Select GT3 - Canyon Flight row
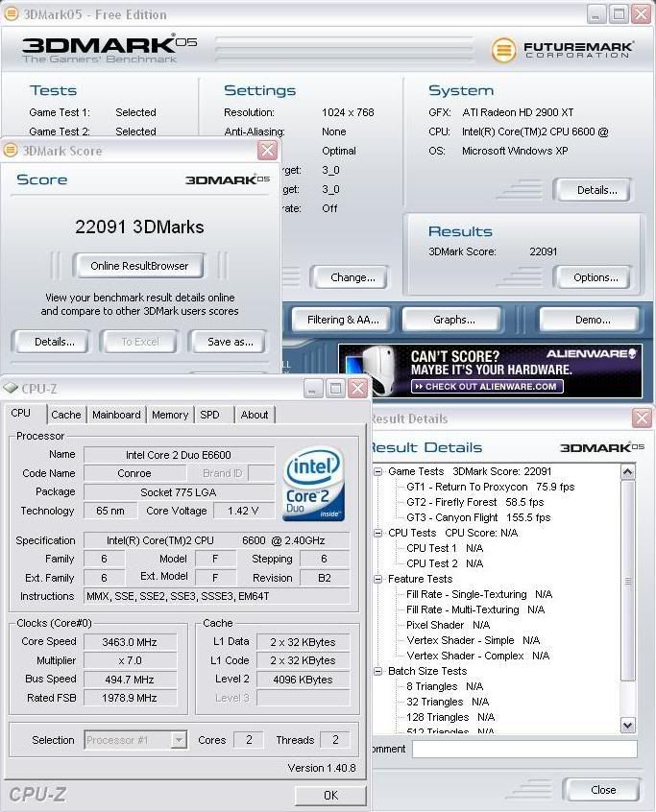This screenshot has width=656, height=812. [478, 517]
